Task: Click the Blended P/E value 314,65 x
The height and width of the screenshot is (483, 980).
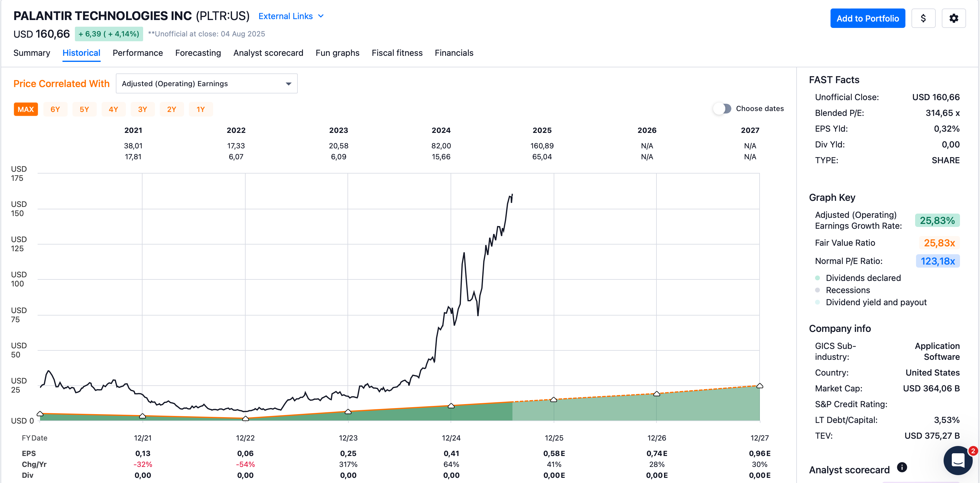Action: 942,113
